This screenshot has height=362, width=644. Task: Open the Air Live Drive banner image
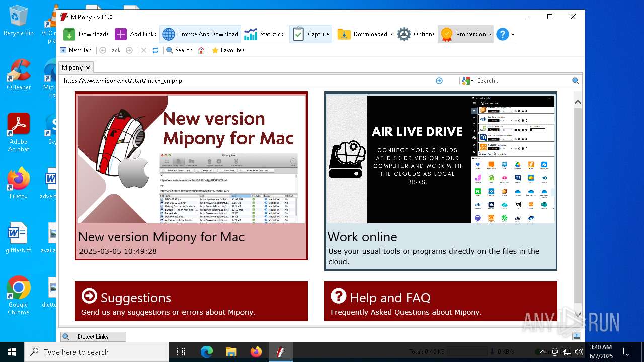441,159
